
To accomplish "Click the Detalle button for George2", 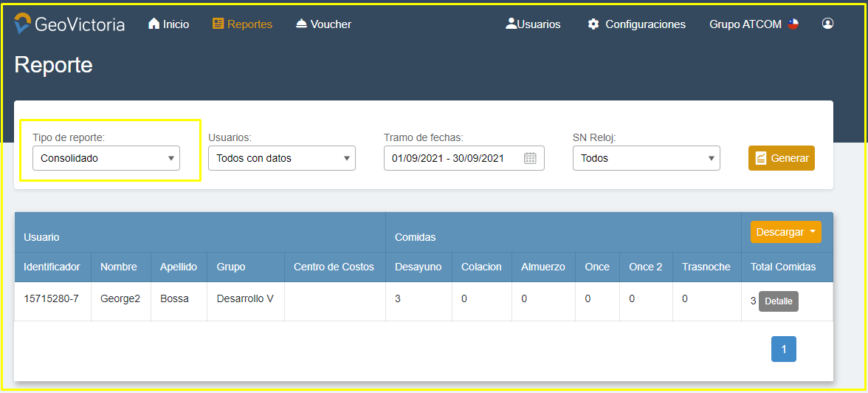I will [778, 301].
